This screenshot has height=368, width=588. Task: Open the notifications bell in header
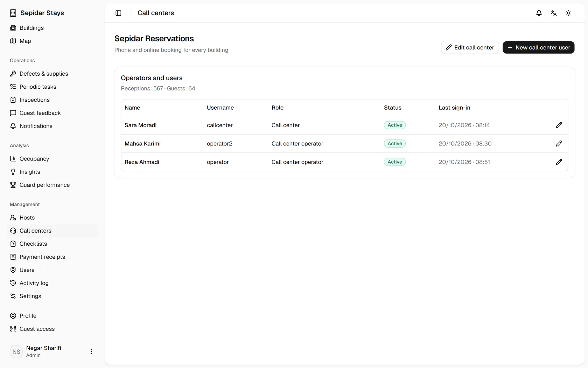539,13
